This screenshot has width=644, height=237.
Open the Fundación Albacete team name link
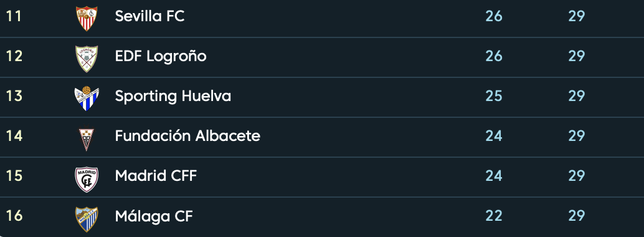click(187, 136)
